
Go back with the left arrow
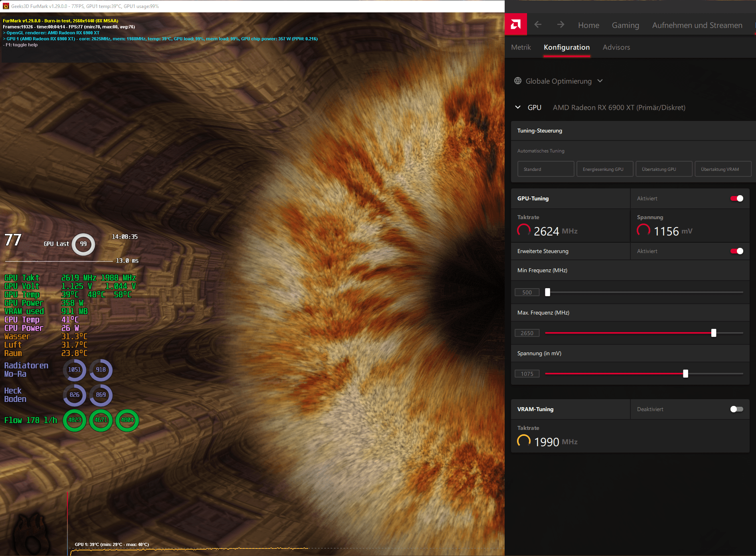click(538, 25)
